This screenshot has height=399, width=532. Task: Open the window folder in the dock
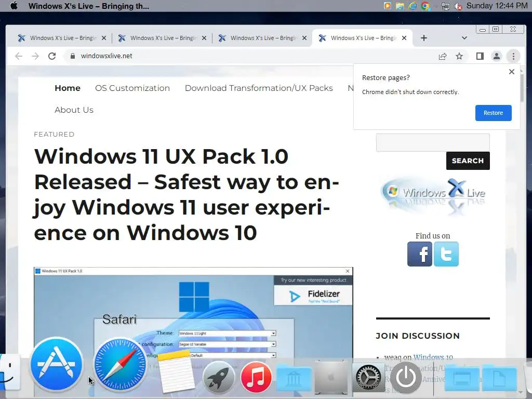click(462, 377)
